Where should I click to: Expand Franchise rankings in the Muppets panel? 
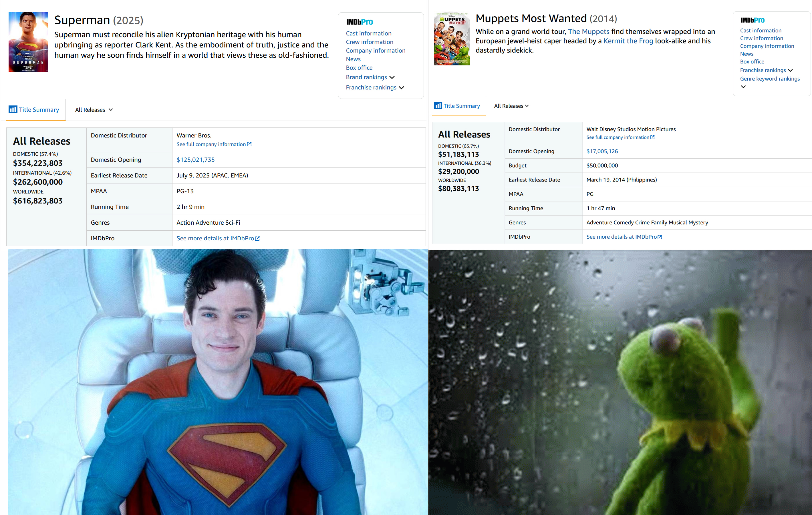(x=790, y=70)
